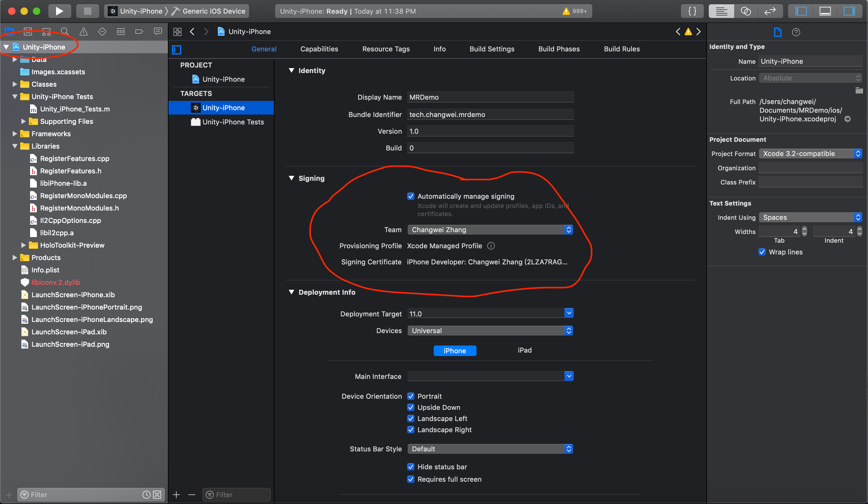The image size is (868, 504).
Task: Switch to the Build Rules tab
Action: [x=622, y=49]
